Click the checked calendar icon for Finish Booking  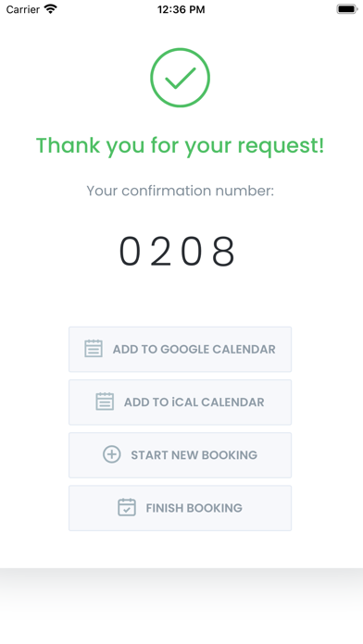coord(127,507)
